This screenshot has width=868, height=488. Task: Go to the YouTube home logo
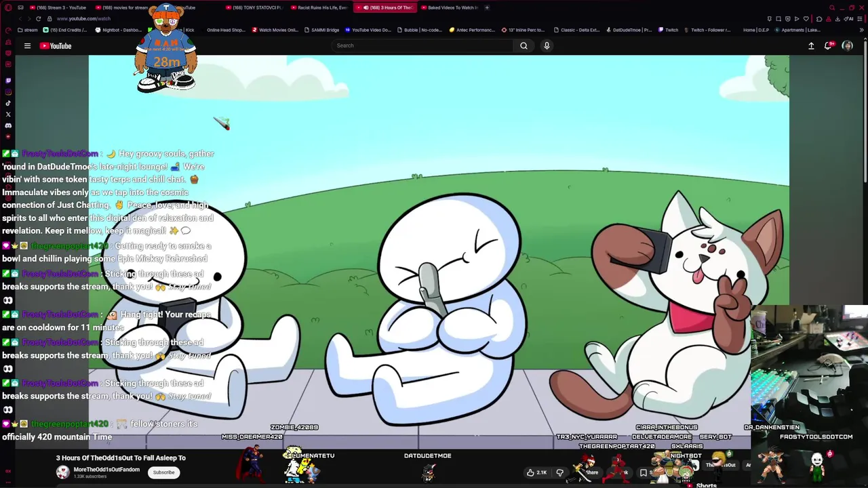56,45
